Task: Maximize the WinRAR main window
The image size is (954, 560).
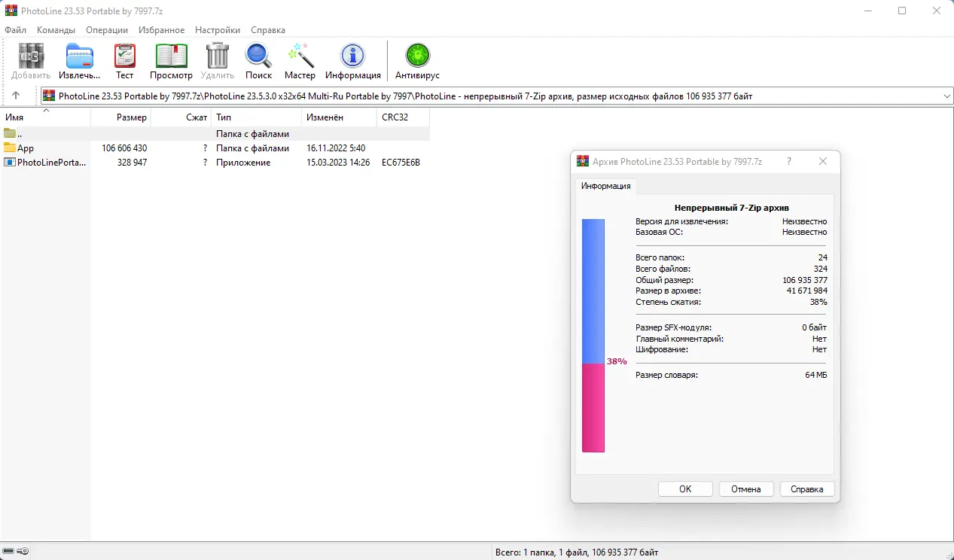Action: [x=902, y=11]
